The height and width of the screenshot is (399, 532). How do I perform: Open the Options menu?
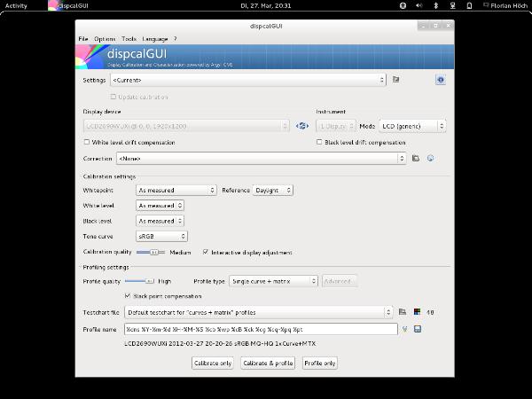click(x=105, y=39)
